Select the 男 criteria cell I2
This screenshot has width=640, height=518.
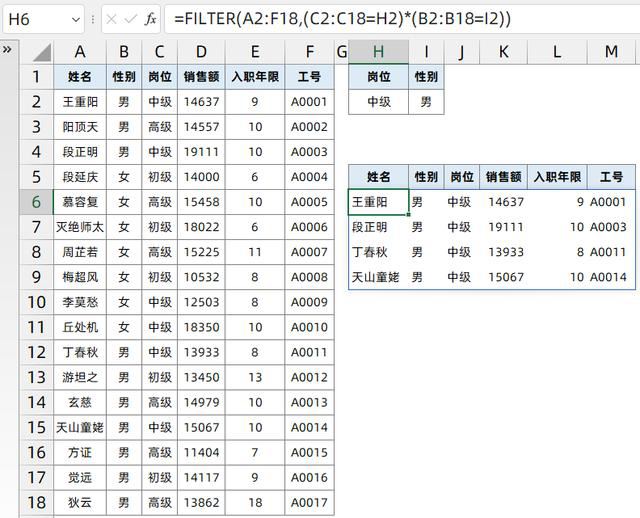click(425, 101)
